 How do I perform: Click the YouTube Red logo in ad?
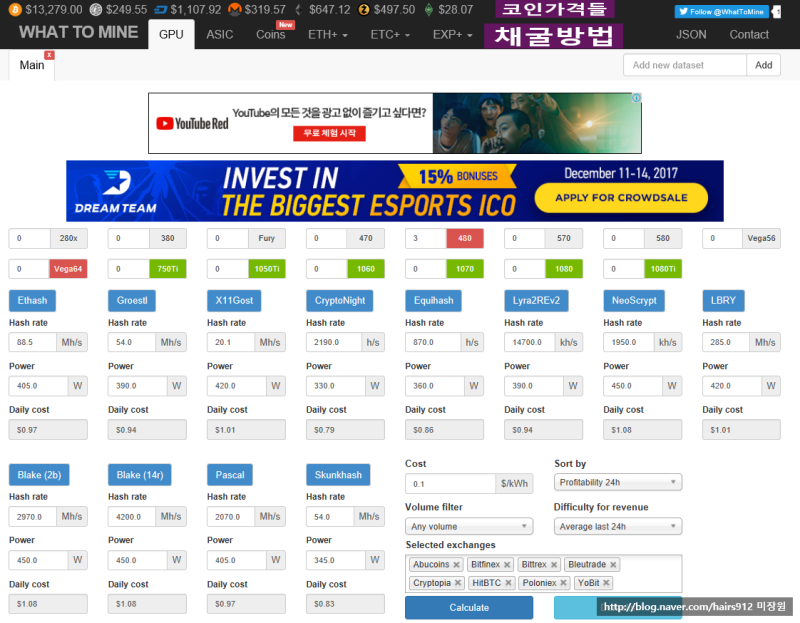(192, 123)
